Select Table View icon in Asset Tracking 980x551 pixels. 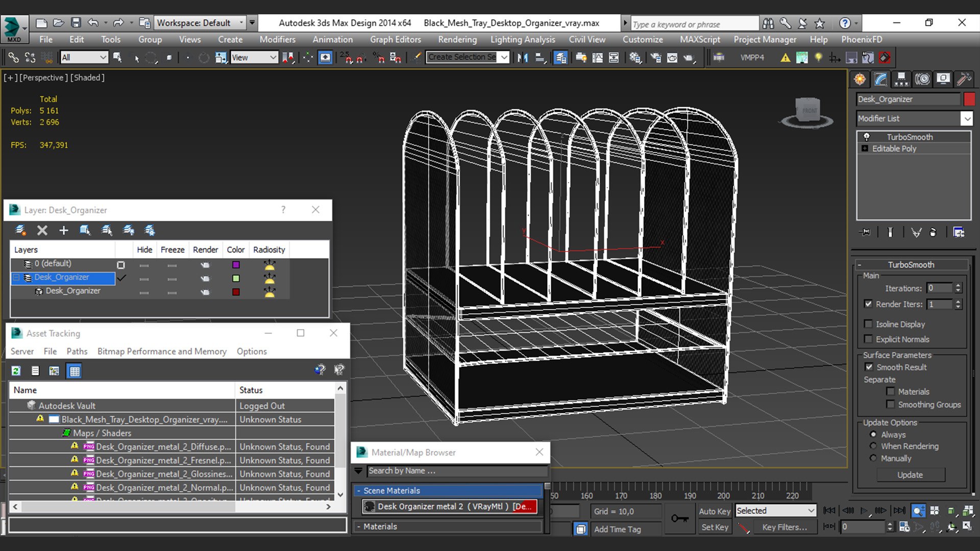(x=75, y=371)
